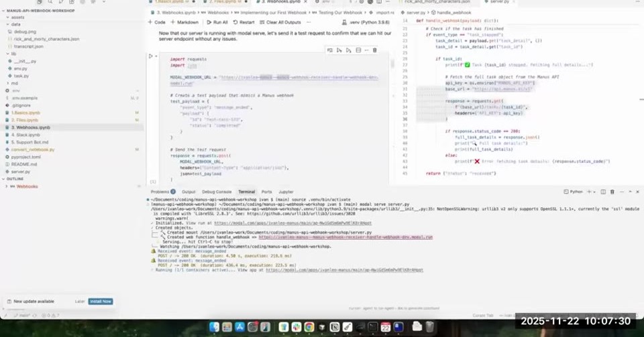
Task: Click Later on update notification
Action: pyautogui.click(x=80, y=301)
